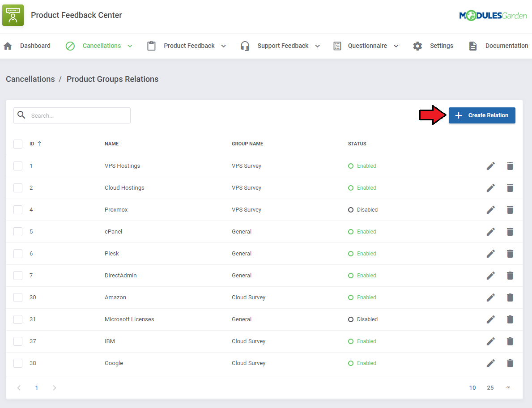Select the Cloud Hostings row checkbox

point(18,188)
